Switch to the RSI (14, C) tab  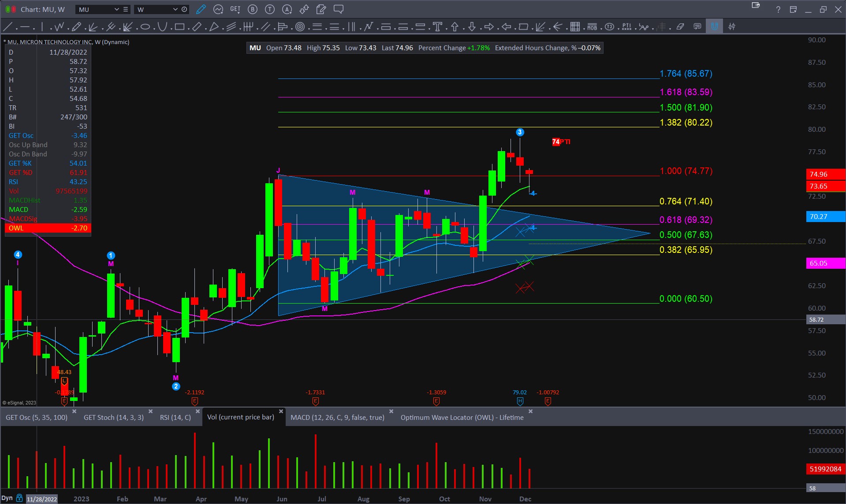pos(175,417)
